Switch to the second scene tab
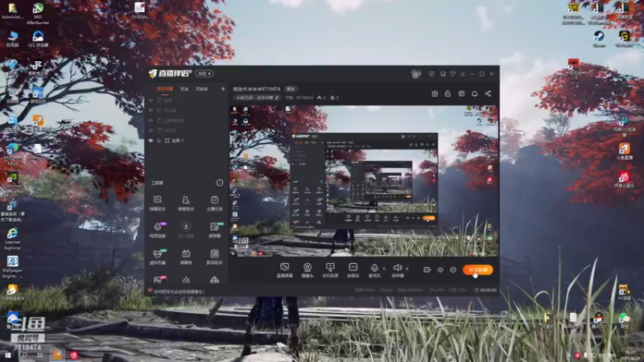 184,88
